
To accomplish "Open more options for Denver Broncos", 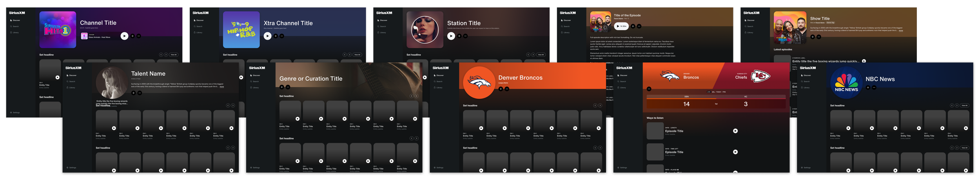I will pyautogui.click(x=507, y=89).
